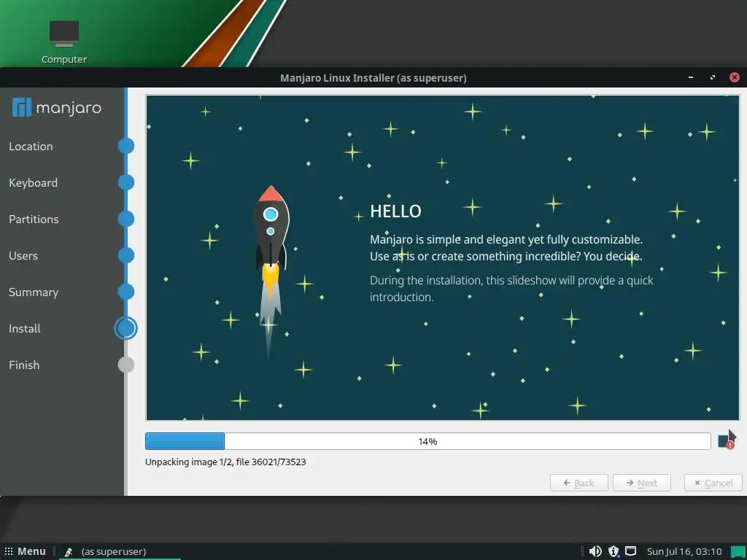The width and height of the screenshot is (747, 560).
Task: Select the Keyboard step in the sidebar
Action: click(33, 183)
